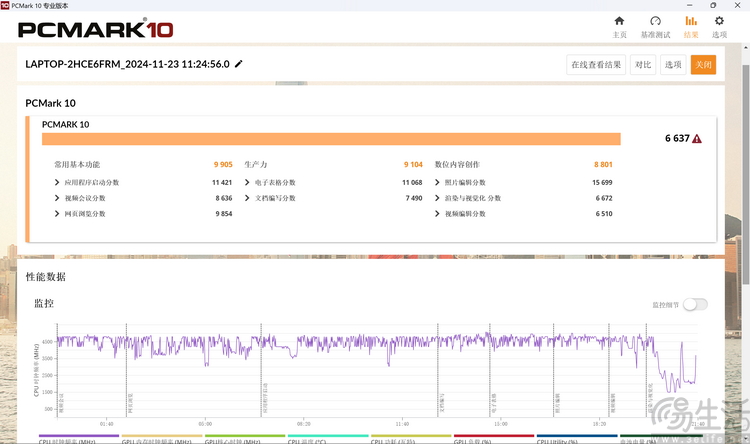Viewport: 750px width, 444px height.
Task: Click the orange 关闭 close button
Action: (703, 65)
